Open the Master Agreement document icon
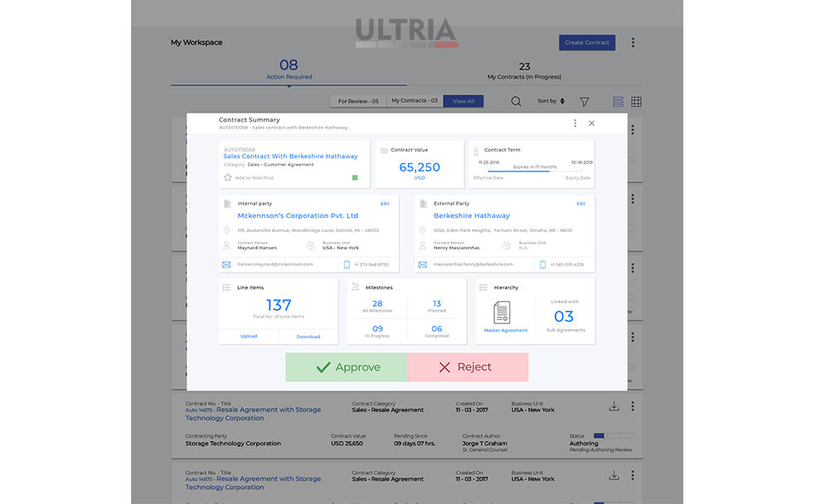This screenshot has height=504, width=816. [502, 313]
